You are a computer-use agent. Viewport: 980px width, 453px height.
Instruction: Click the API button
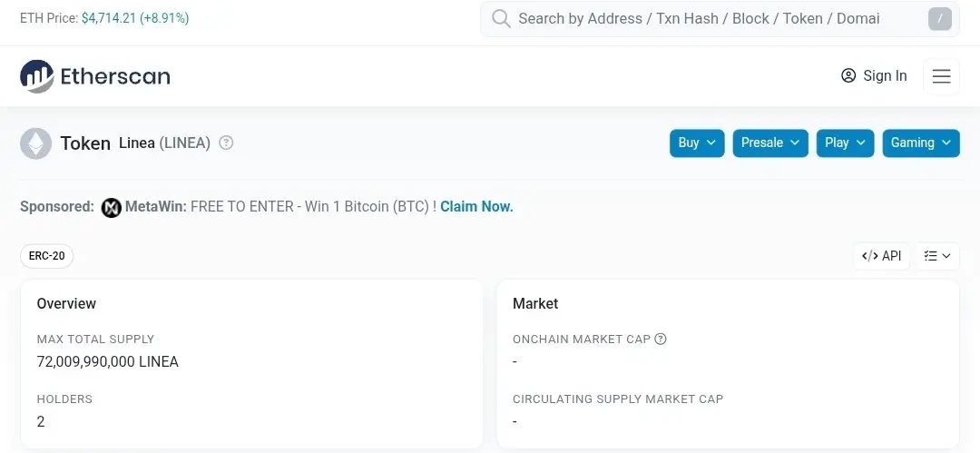tap(882, 256)
